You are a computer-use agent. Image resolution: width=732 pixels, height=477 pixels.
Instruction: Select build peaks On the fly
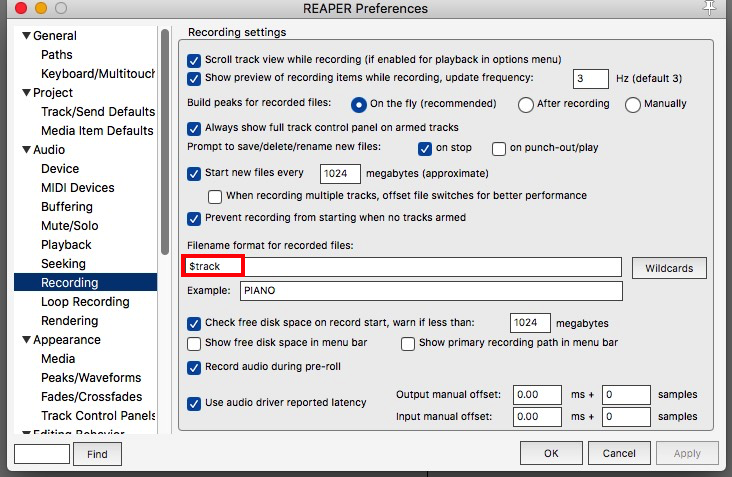point(359,105)
